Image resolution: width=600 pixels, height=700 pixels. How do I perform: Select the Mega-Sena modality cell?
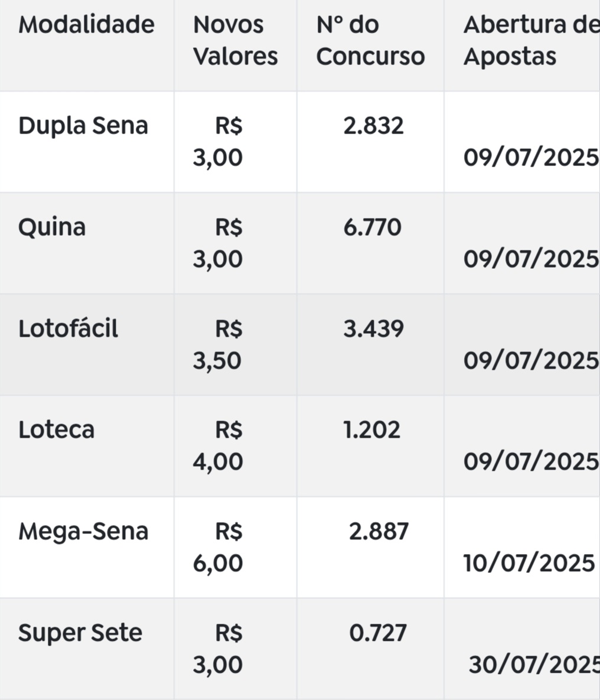[83, 531]
